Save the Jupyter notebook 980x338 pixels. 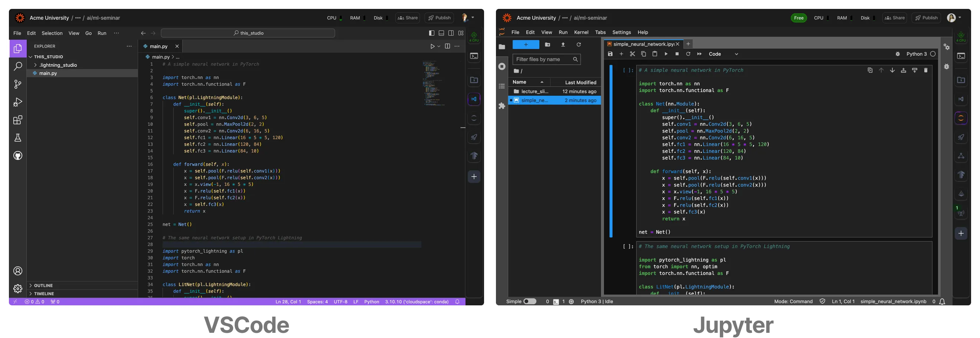(x=610, y=54)
